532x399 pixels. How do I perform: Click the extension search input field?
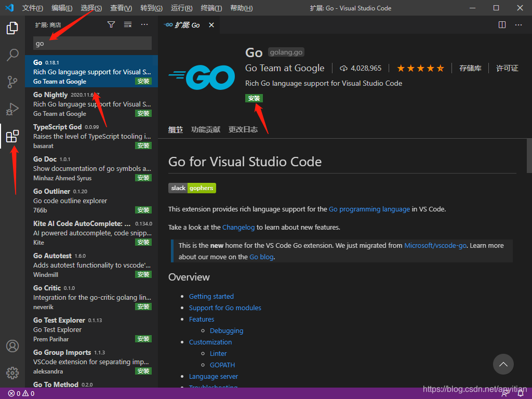pos(92,44)
